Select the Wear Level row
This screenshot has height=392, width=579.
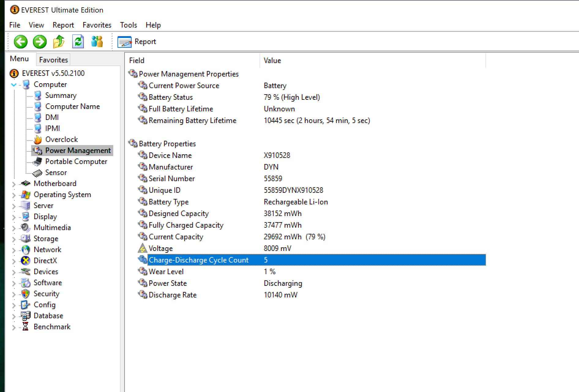pyautogui.click(x=166, y=272)
